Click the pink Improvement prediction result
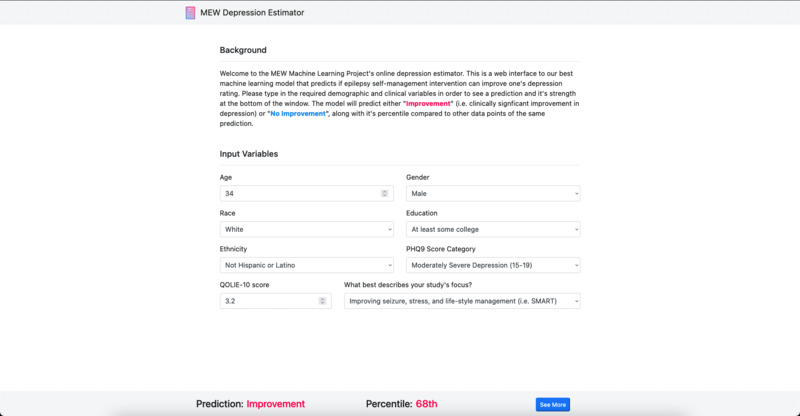 click(276, 404)
